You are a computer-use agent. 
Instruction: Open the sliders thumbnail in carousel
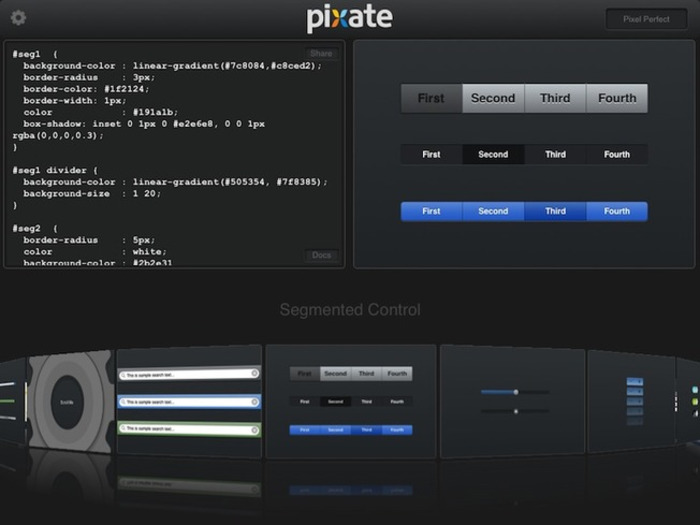(512, 401)
